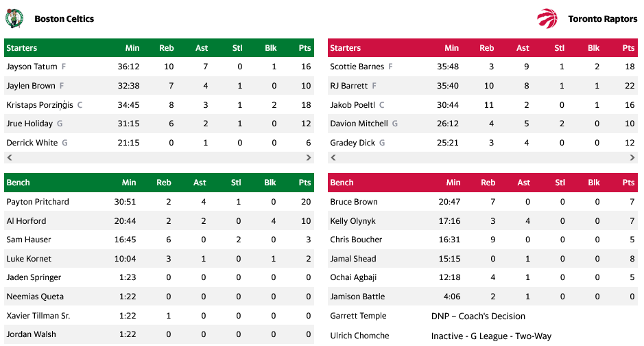
Task: Sort Celtics bench by Min column
Action: click(x=129, y=183)
